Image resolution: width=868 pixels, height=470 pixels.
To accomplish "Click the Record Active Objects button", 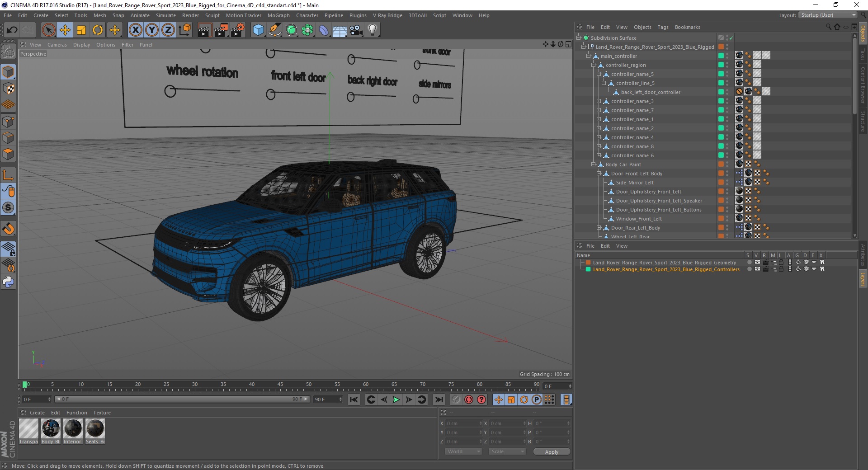I will click(x=456, y=399).
